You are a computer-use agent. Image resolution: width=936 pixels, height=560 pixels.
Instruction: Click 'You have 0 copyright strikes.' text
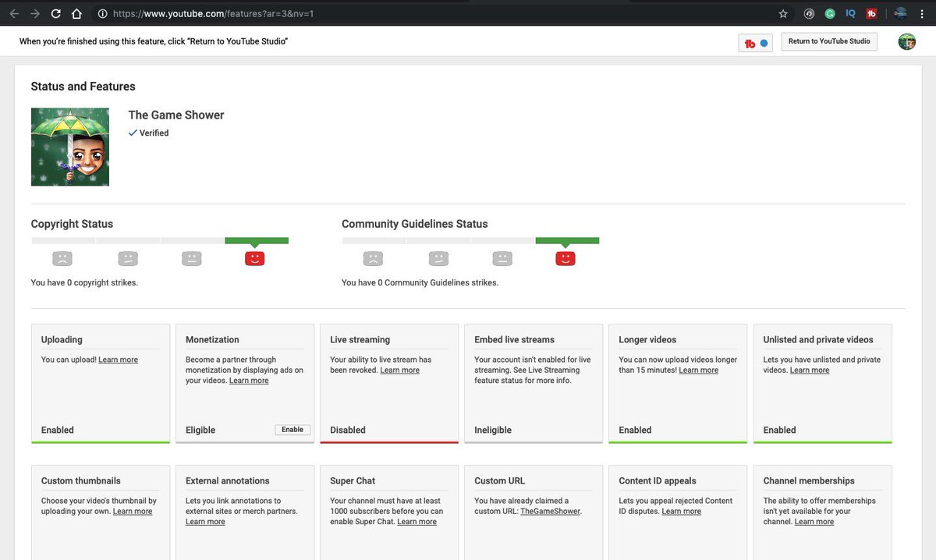pos(84,282)
